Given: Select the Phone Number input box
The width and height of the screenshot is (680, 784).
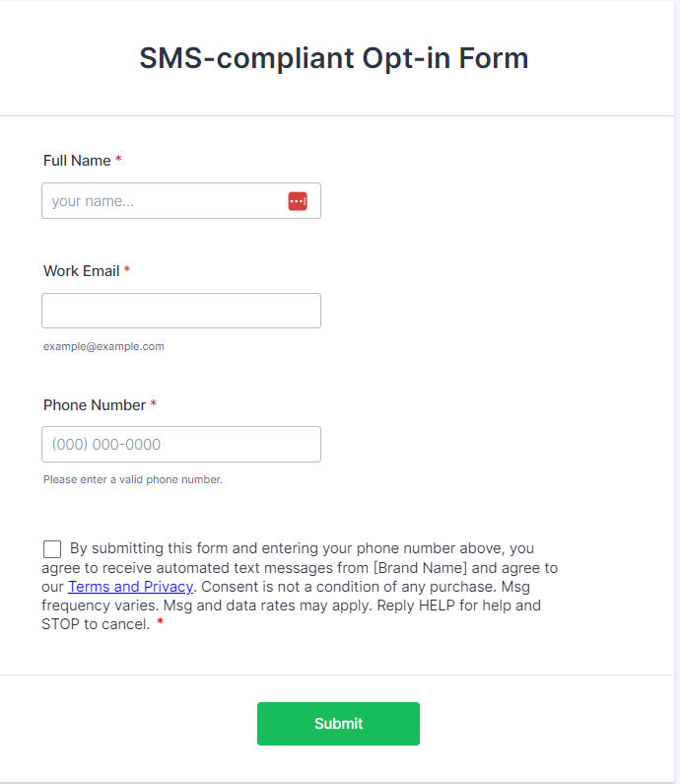Looking at the screenshot, I should point(180,445).
